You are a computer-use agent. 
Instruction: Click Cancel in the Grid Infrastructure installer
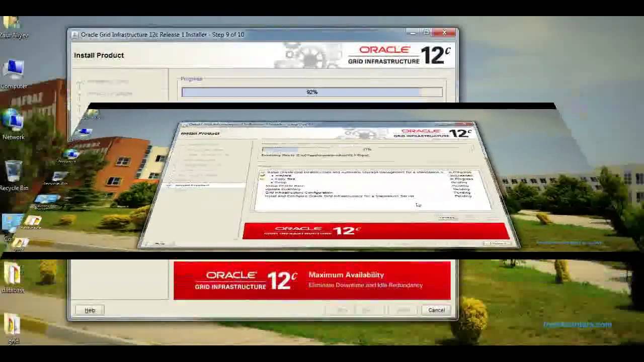436,310
